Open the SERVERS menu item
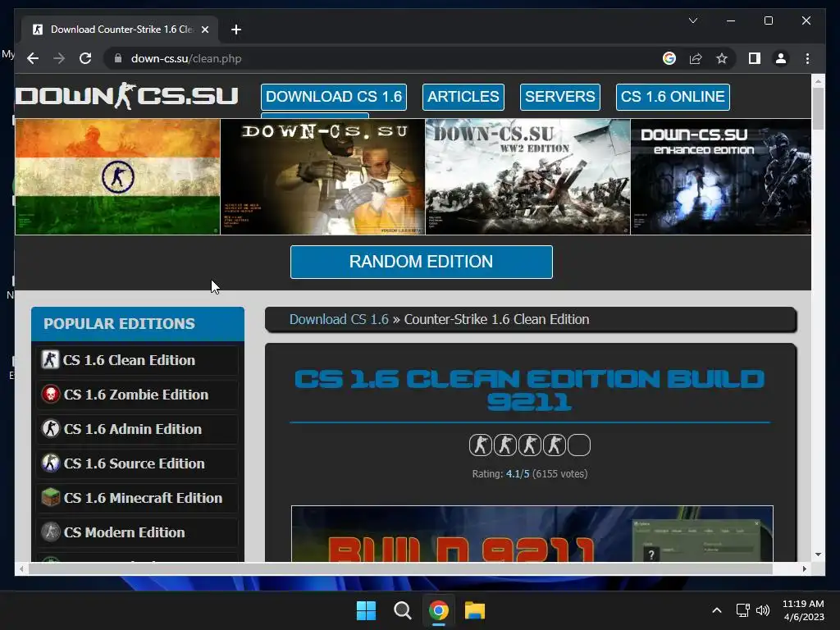Viewport: 840px width, 630px height. (x=559, y=97)
